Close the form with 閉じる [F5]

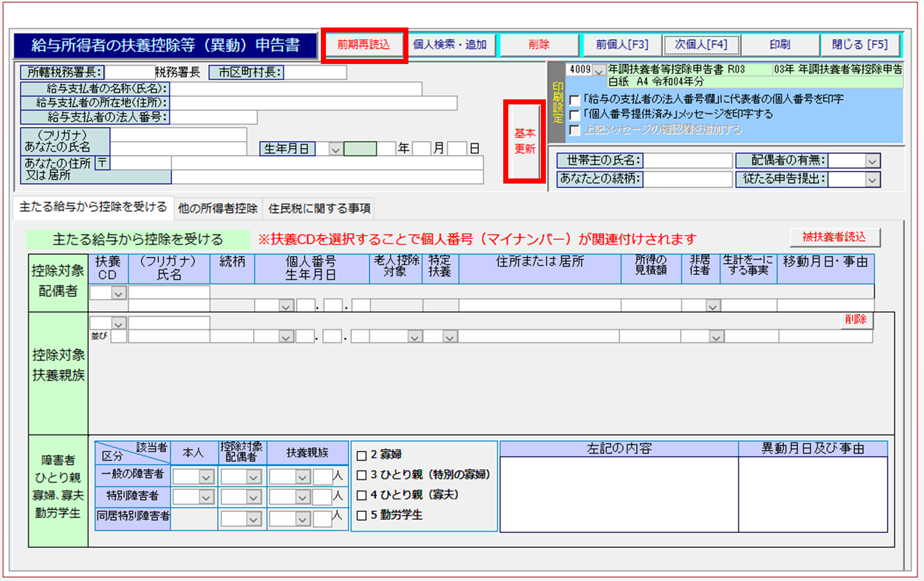click(859, 45)
